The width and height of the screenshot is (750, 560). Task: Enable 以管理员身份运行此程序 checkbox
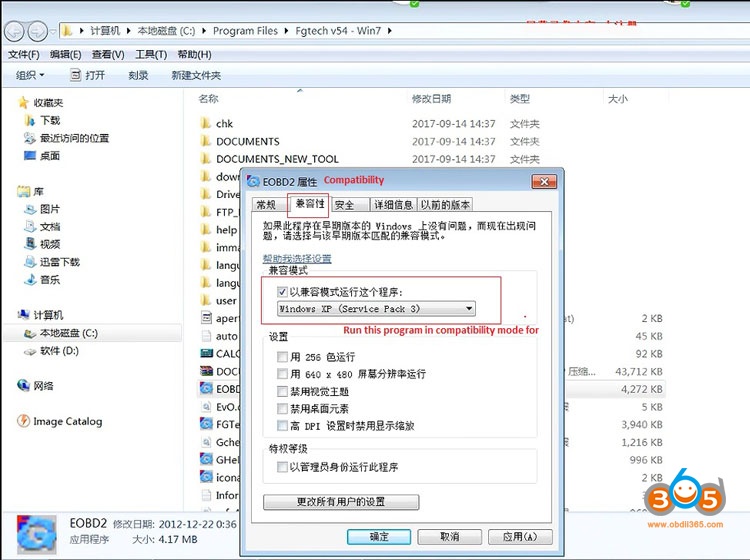click(x=282, y=467)
